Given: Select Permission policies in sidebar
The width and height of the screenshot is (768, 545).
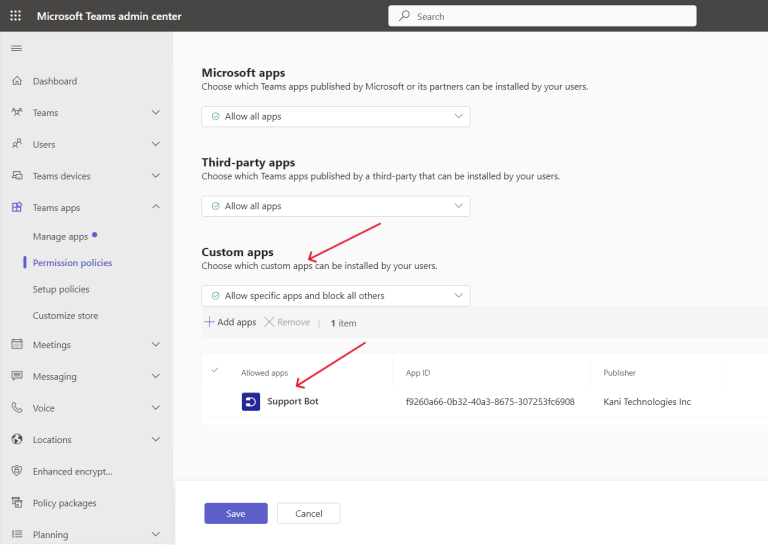Looking at the screenshot, I should coord(72,263).
